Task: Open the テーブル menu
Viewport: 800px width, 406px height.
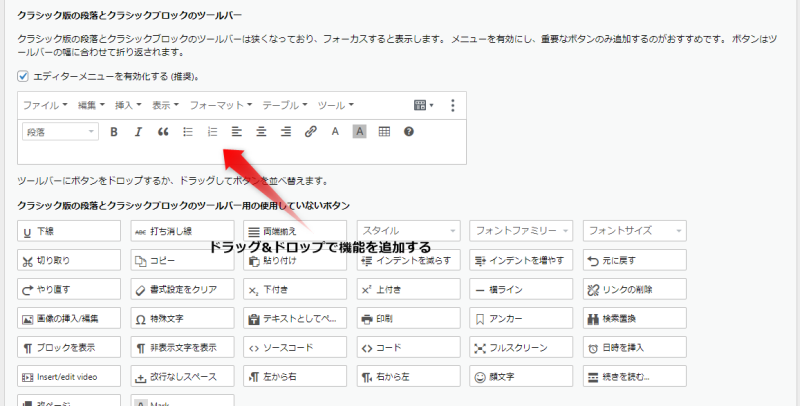Action: pyautogui.click(x=285, y=105)
